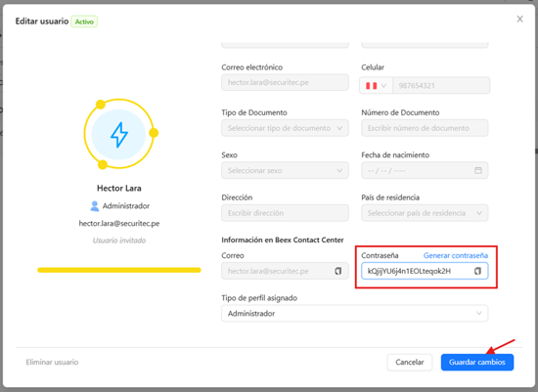The image size is (538, 392).
Task: Click the Cancelar button
Action: (x=409, y=362)
